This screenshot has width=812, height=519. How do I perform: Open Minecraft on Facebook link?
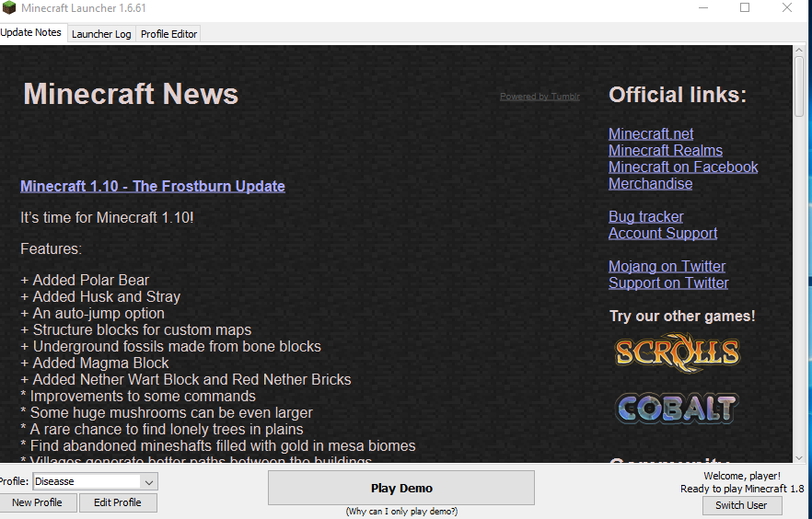pyautogui.click(x=683, y=167)
